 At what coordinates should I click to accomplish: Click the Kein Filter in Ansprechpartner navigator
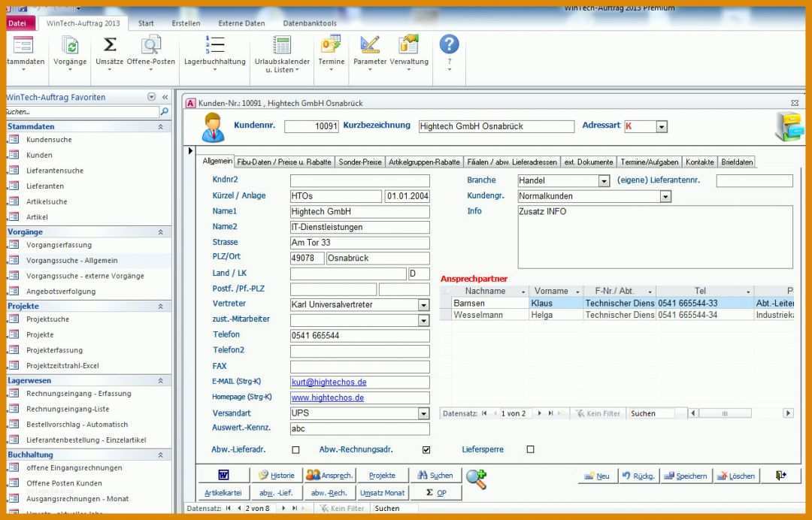pyautogui.click(x=598, y=413)
